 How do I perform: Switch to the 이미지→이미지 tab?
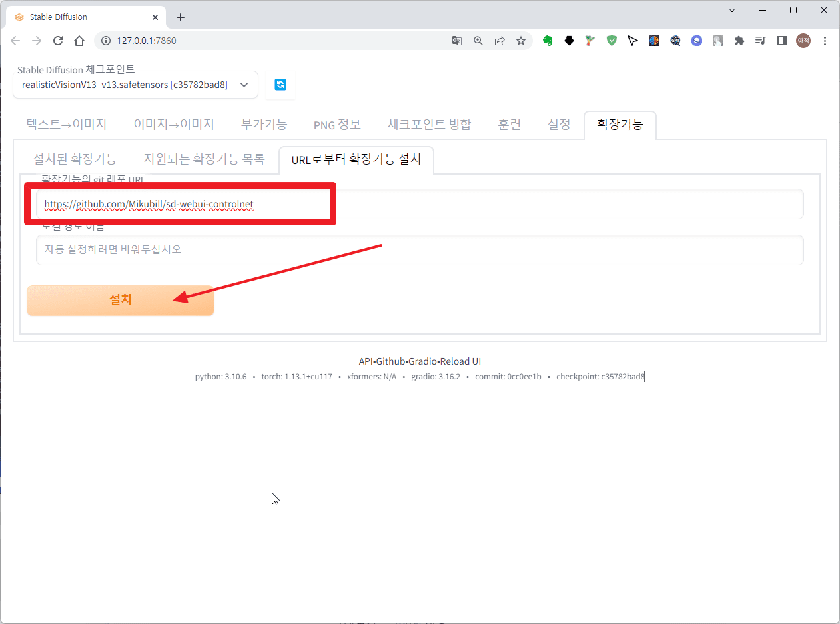174,125
